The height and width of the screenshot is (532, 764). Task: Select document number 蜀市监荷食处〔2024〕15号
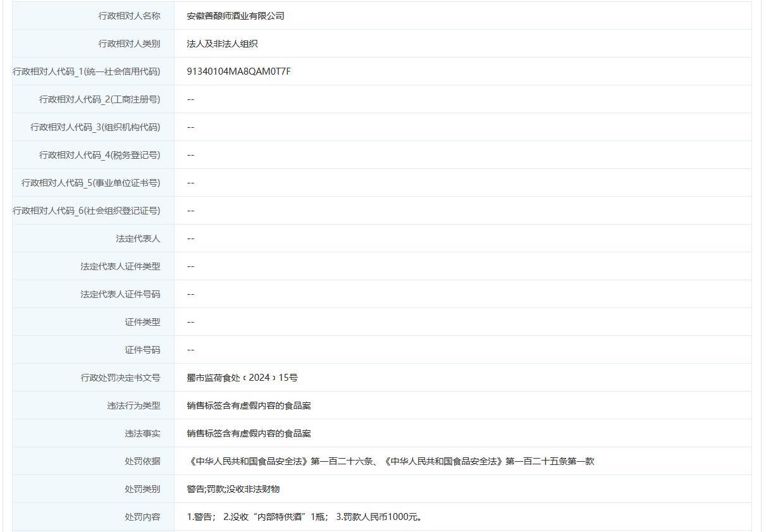[x=242, y=378]
